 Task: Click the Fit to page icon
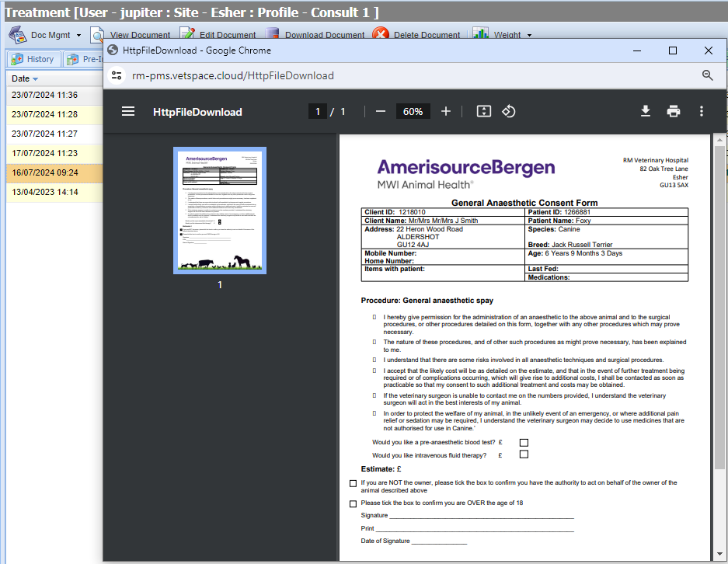point(484,111)
